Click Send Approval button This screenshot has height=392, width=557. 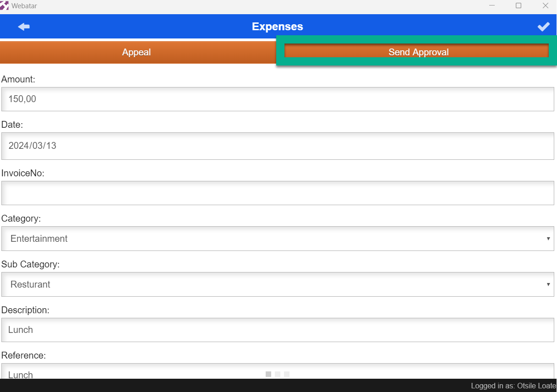point(417,51)
